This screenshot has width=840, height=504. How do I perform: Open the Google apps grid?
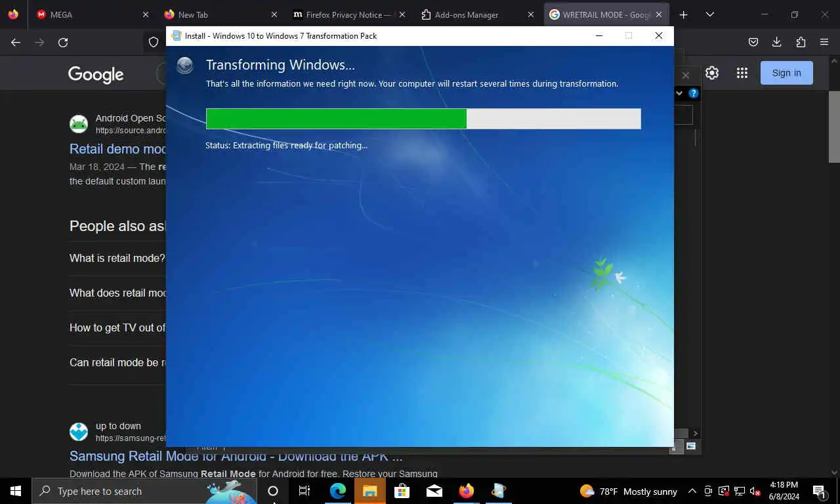pyautogui.click(x=742, y=73)
